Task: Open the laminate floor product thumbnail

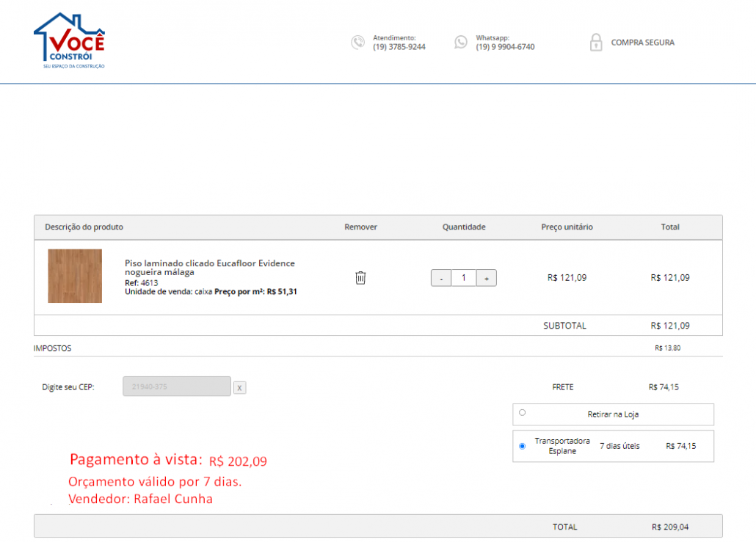Action: (x=75, y=276)
